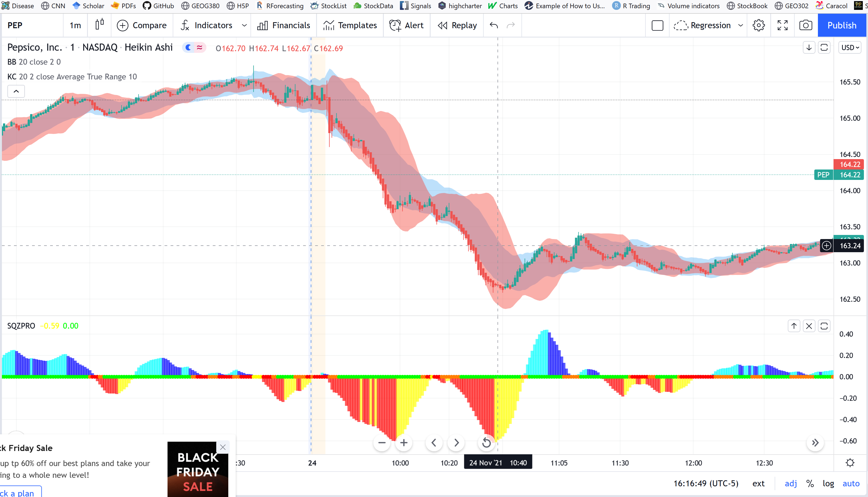Move main chart pane down
The width and height of the screenshot is (868, 497).
pyautogui.click(x=809, y=47)
